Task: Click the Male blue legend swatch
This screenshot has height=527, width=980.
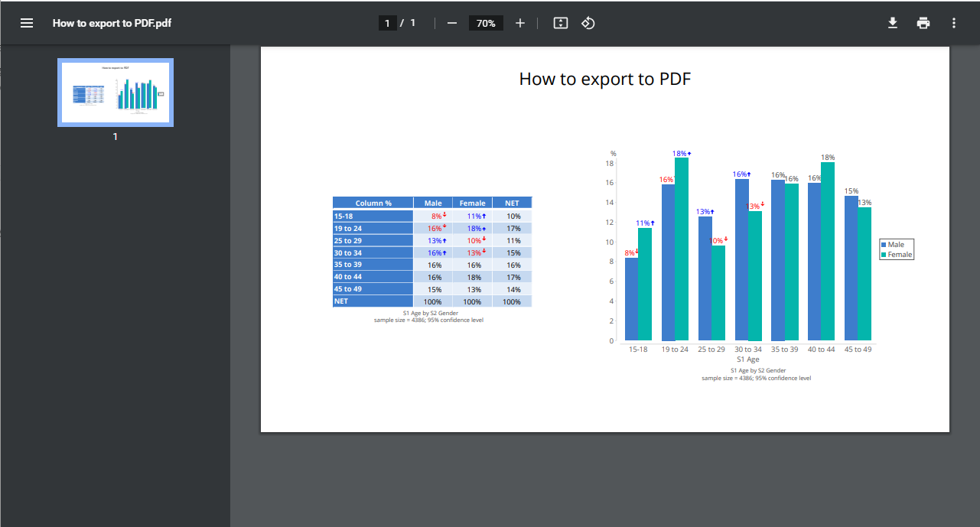Action: 884,245
